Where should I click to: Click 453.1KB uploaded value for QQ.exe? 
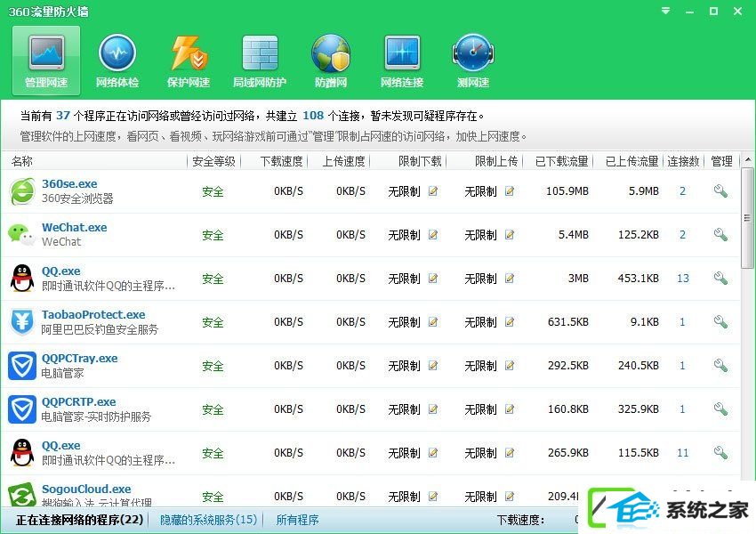(x=639, y=279)
